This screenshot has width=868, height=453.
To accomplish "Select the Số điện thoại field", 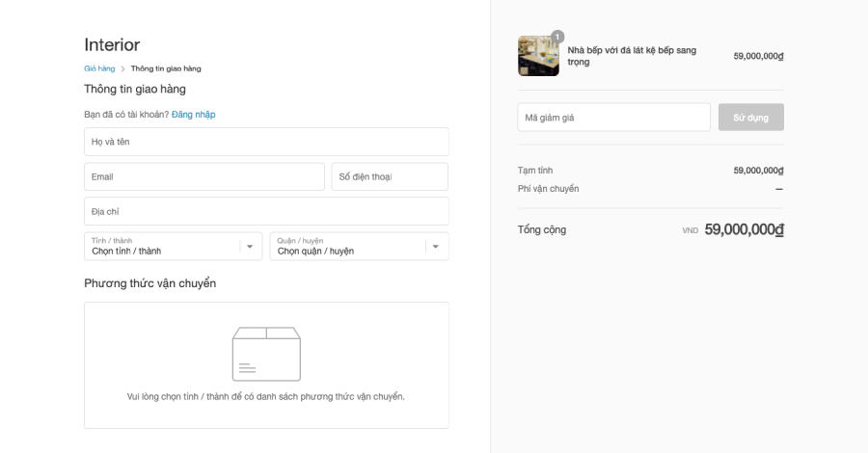I will 390,176.
